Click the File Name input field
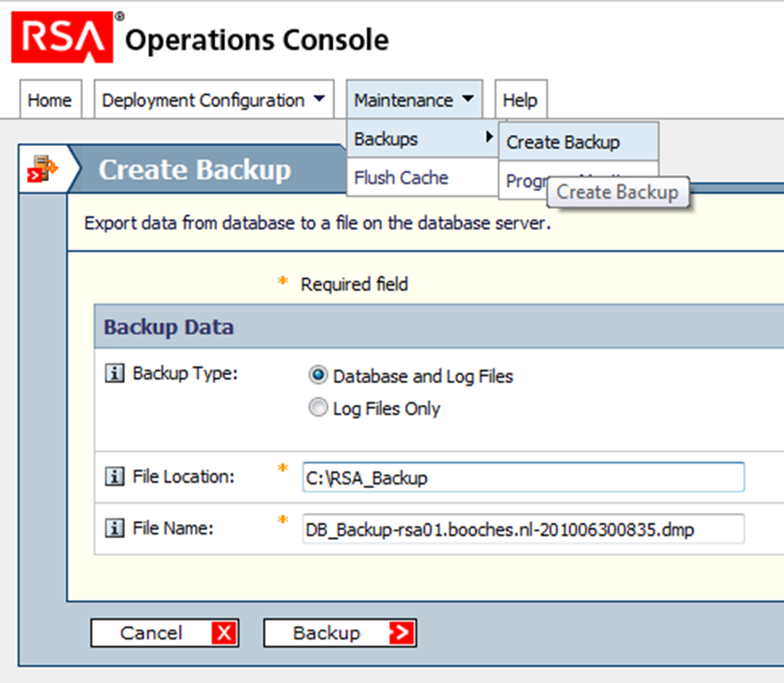Viewport: 784px width, 683px height. click(x=523, y=528)
